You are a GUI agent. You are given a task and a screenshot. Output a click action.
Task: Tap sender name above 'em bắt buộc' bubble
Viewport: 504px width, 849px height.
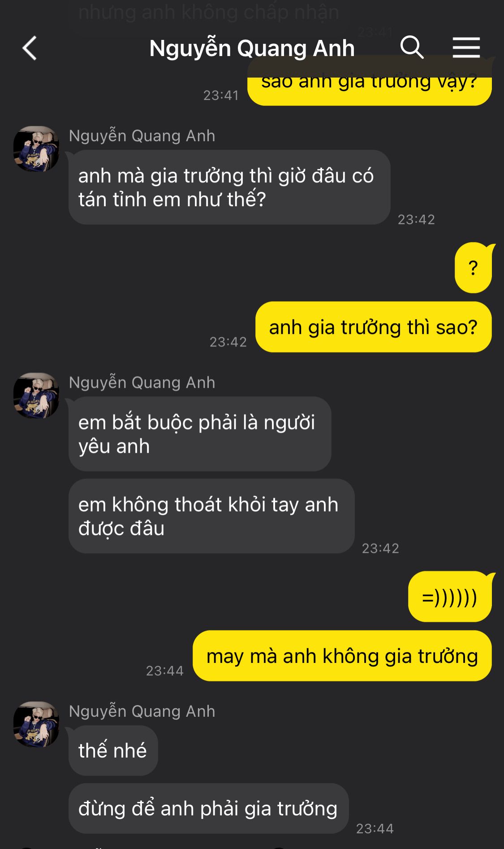coord(142,382)
